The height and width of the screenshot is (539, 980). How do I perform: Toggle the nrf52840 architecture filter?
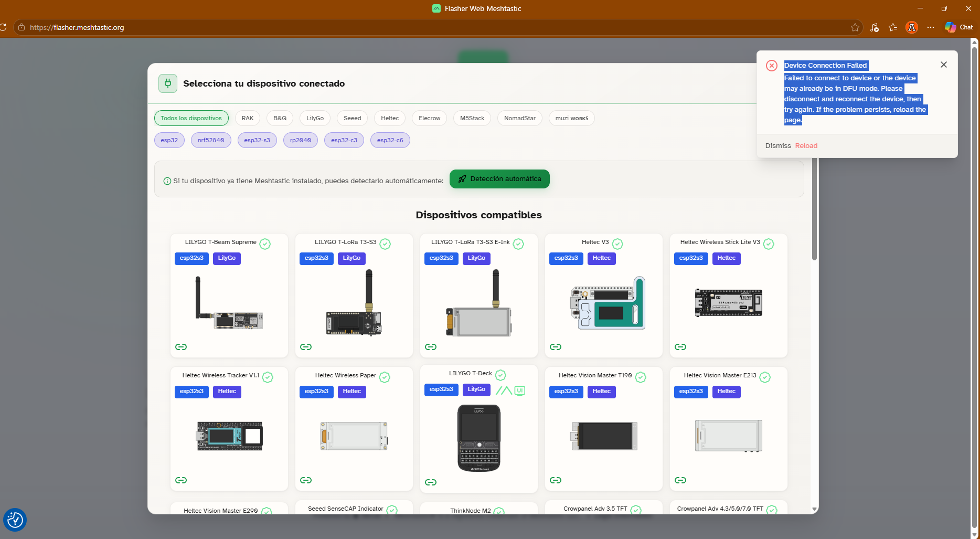point(211,140)
